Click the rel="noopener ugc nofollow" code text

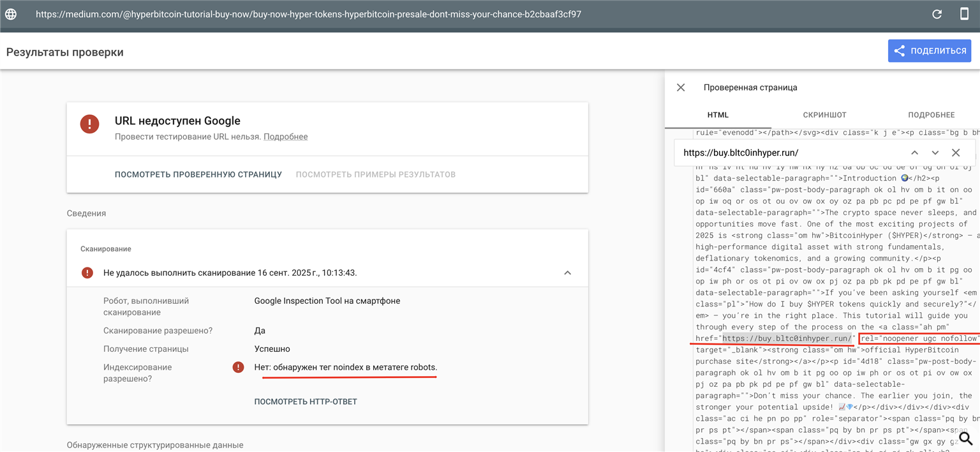[x=919, y=338]
